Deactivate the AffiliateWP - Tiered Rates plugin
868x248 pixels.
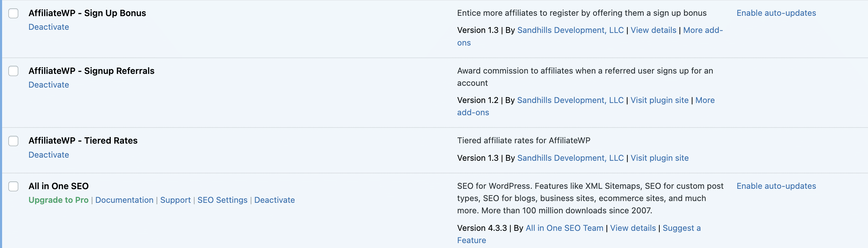coord(49,155)
